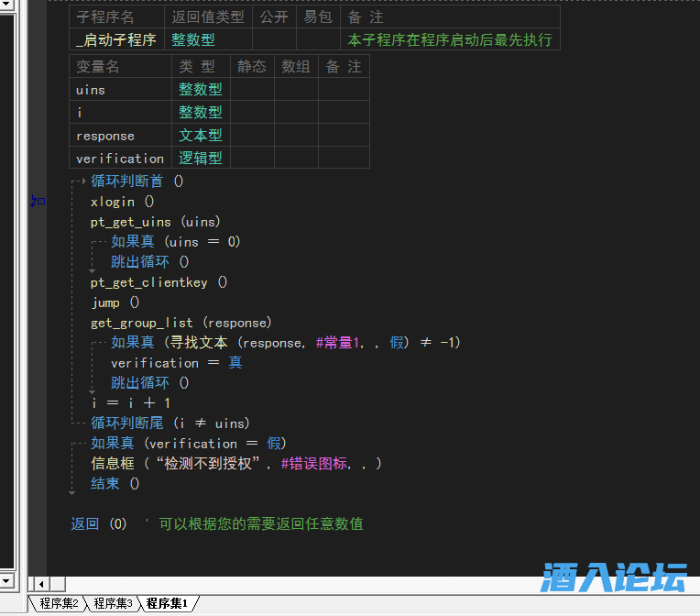This screenshot has height=616, width=700.
Task: Click the 信息框 statement line
Action: point(235,464)
